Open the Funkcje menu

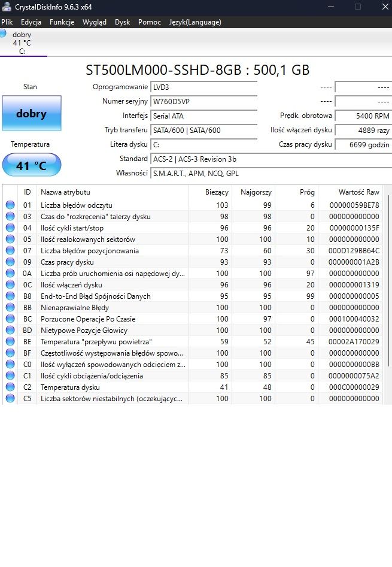(62, 22)
